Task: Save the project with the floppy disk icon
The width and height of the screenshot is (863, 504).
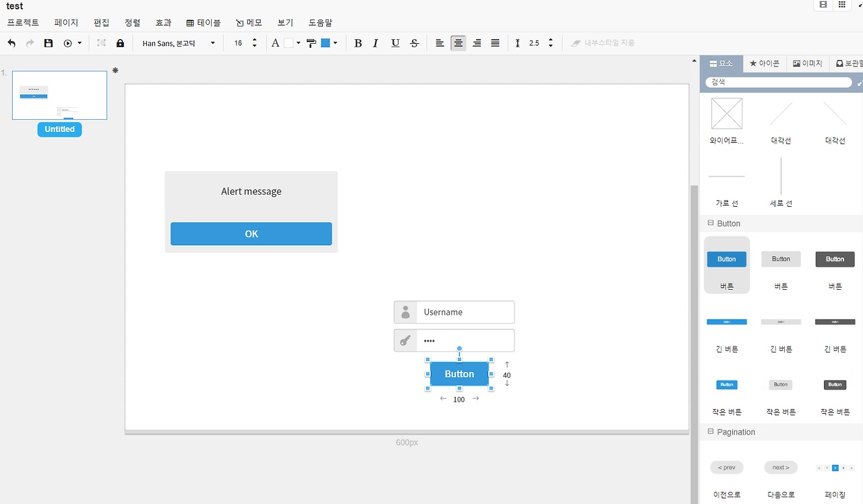Action: tap(49, 43)
